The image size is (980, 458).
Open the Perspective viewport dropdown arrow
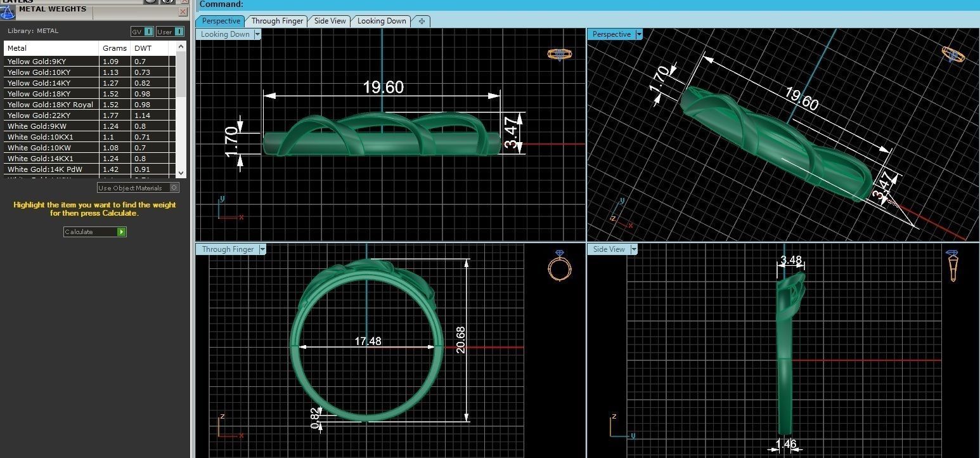639,34
